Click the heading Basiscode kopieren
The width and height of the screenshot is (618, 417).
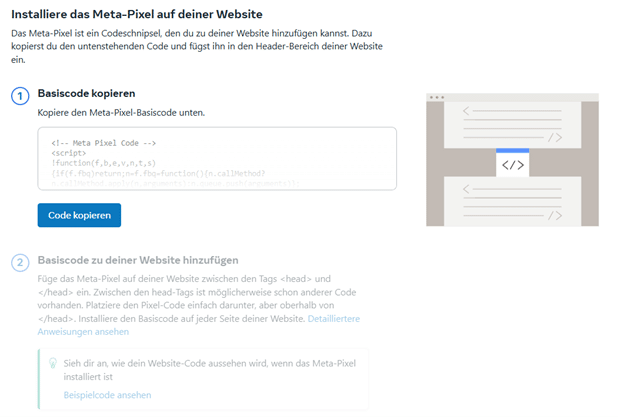pos(86,93)
